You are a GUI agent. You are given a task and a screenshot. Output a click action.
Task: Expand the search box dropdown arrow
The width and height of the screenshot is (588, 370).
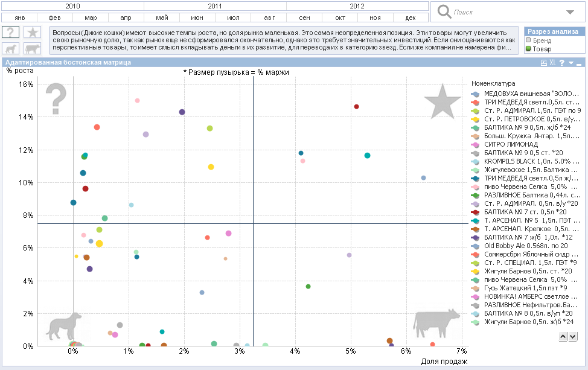[x=570, y=12]
